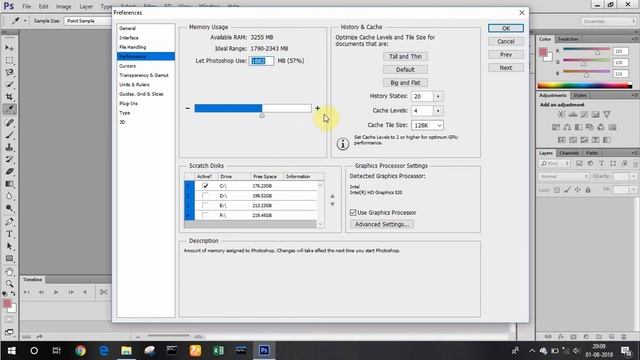
Task: Select the Pen tool
Action: coord(9,222)
